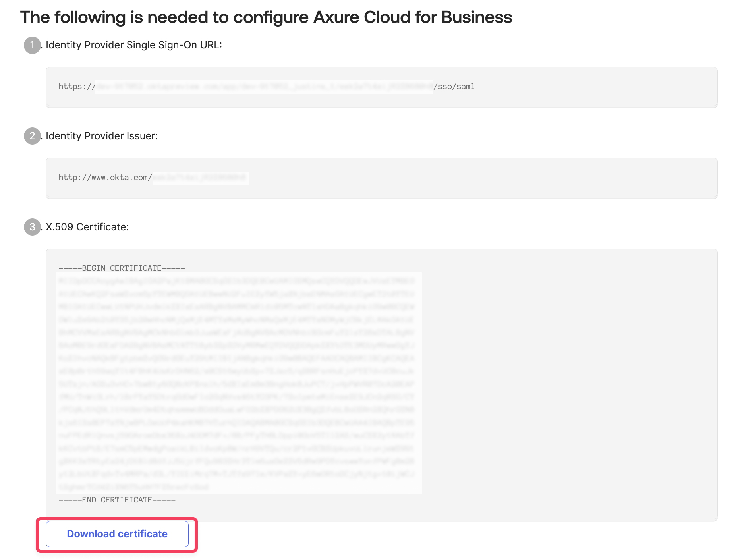
Task: Click the '-----END CERTIFICATE-----' line
Action: (117, 500)
